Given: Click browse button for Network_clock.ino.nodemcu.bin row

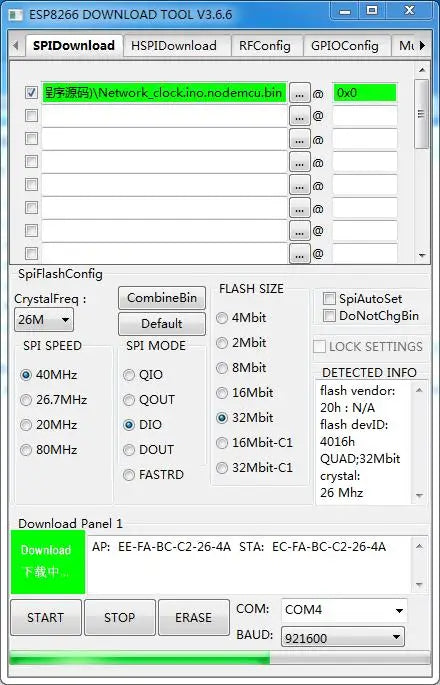Looking at the screenshot, I should pos(299,93).
